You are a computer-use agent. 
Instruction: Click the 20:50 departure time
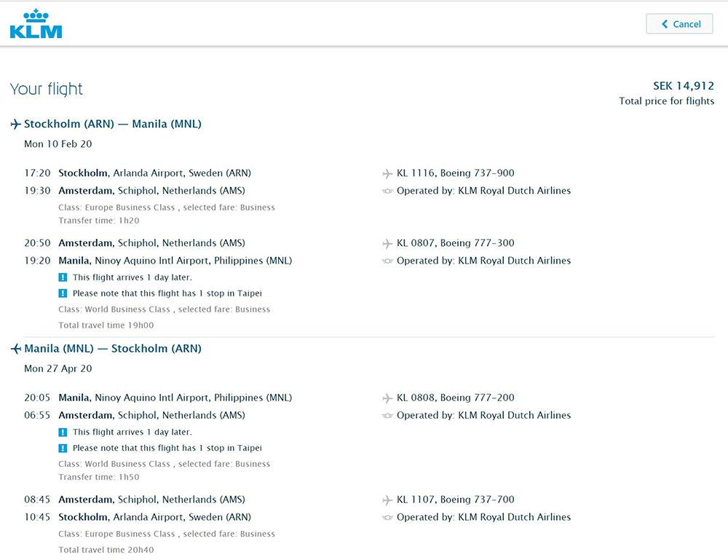coord(37,243)
